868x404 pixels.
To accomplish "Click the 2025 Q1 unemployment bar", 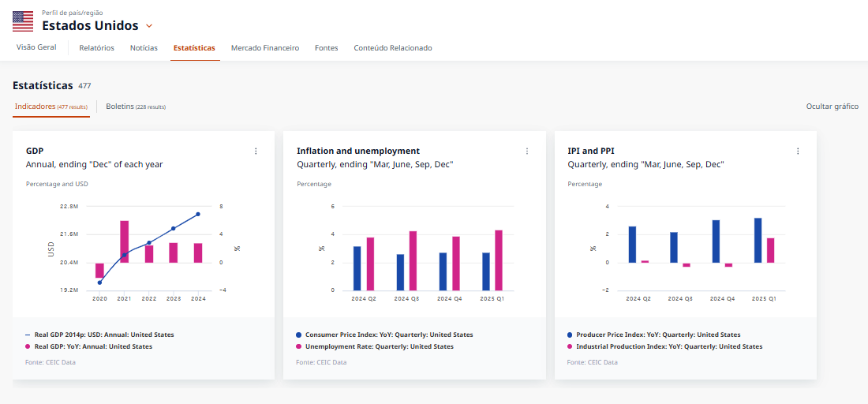I will (499, 260).
